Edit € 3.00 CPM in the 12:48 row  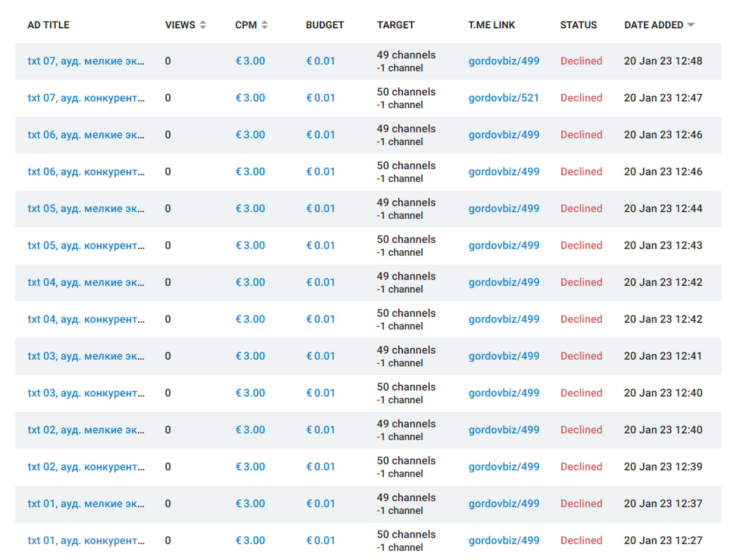click(x=250, y=61)
